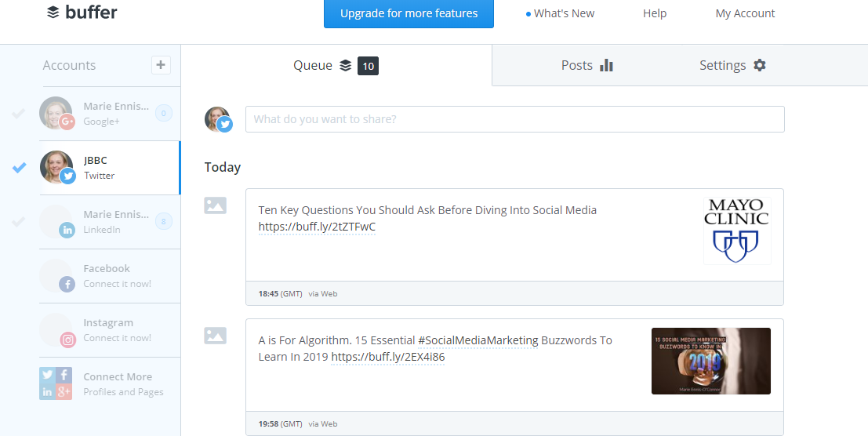Toggle the Marie Ennis Google+ account checkmark
This screenshot has height=436, width=868.
pyautogui.click(x=19, y=114)
